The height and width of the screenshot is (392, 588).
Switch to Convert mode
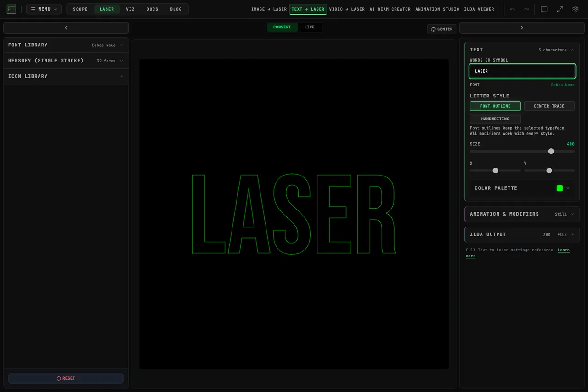coord(282,28)
